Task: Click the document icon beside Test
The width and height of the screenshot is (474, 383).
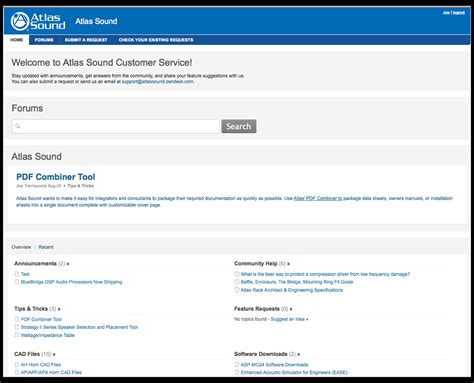Action: click(x=17, y=274)
